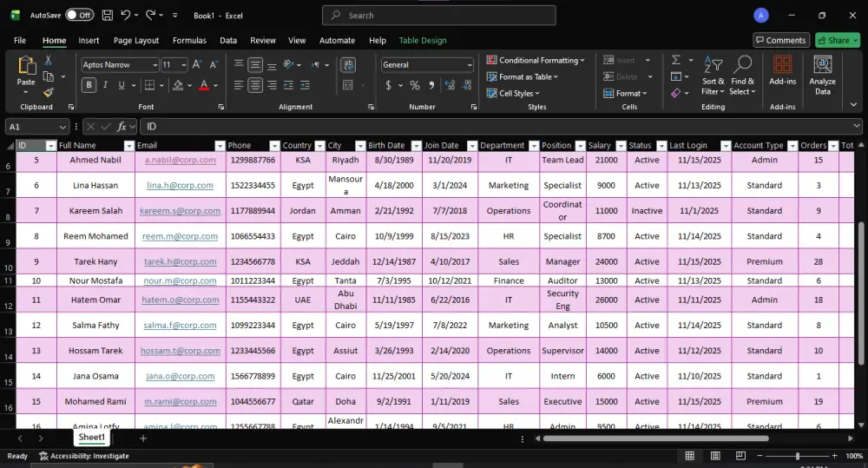Open the File menu
The image size is (868, 468).
tap(20, 41)
